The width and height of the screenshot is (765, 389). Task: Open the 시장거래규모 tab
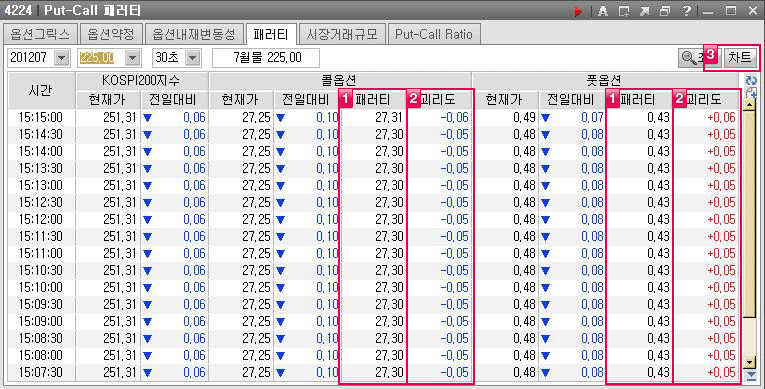tap(342, 34)
